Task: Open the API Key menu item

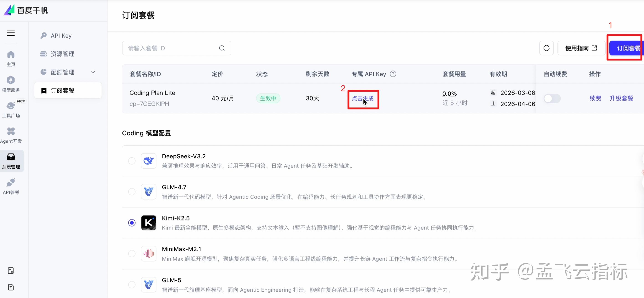Action: click(61, 36)
